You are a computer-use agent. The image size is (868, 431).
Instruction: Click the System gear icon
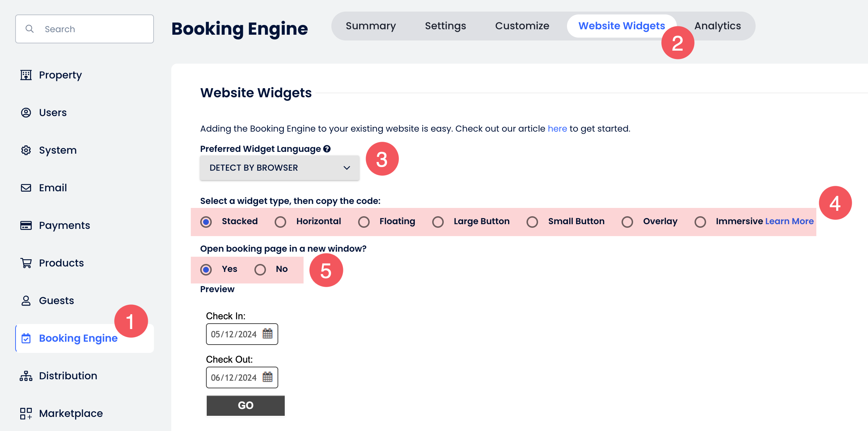click(x=26, y=150)
